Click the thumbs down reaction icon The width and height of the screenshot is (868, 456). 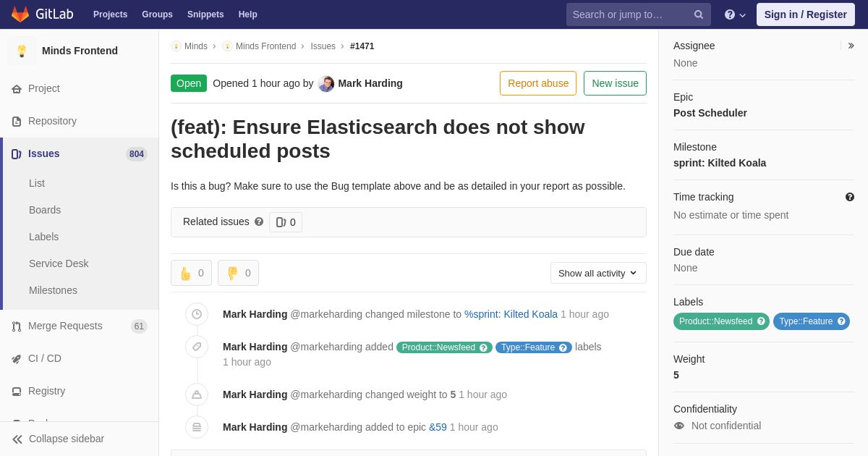[232, 274]
